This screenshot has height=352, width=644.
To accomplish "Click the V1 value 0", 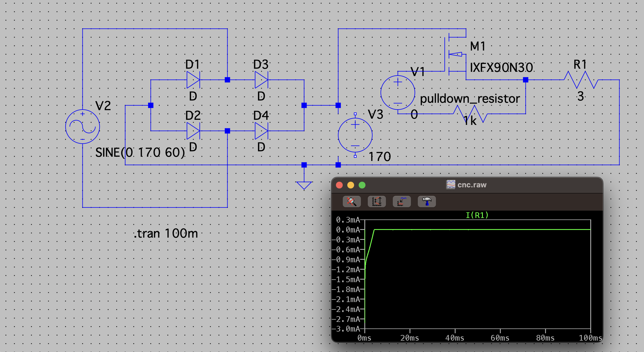I will point(414,115).
